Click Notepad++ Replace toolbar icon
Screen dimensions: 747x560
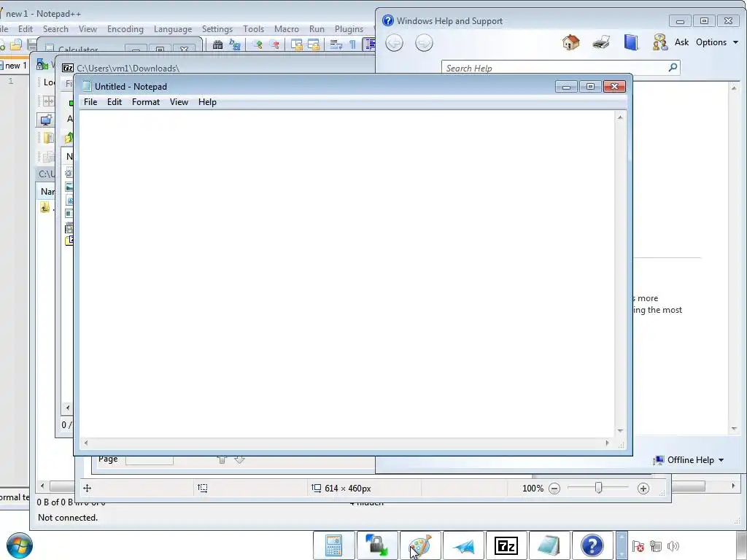coord(234,44)
